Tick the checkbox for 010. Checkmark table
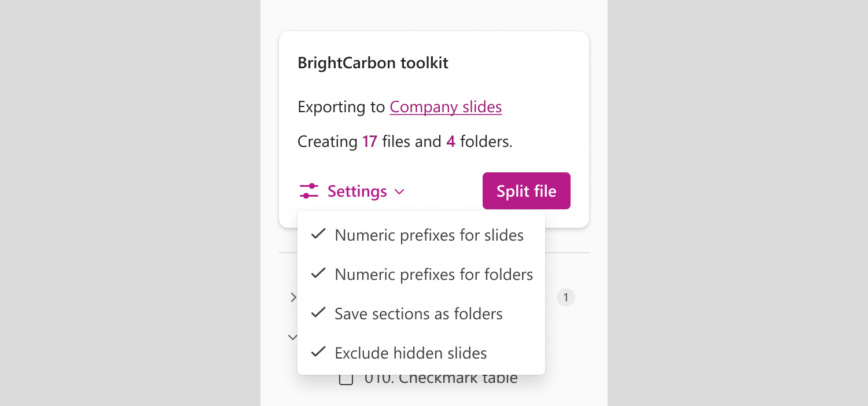Screen dimensions: 868x406 346,379
